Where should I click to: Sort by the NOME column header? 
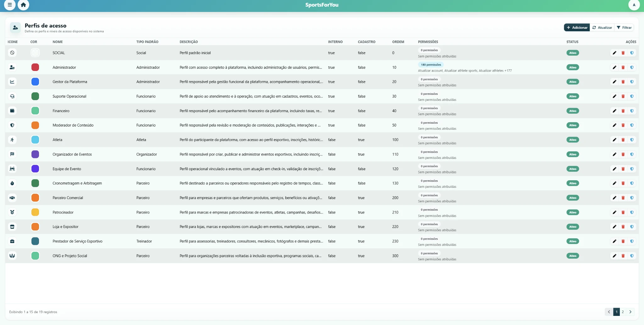coord(58,42)
